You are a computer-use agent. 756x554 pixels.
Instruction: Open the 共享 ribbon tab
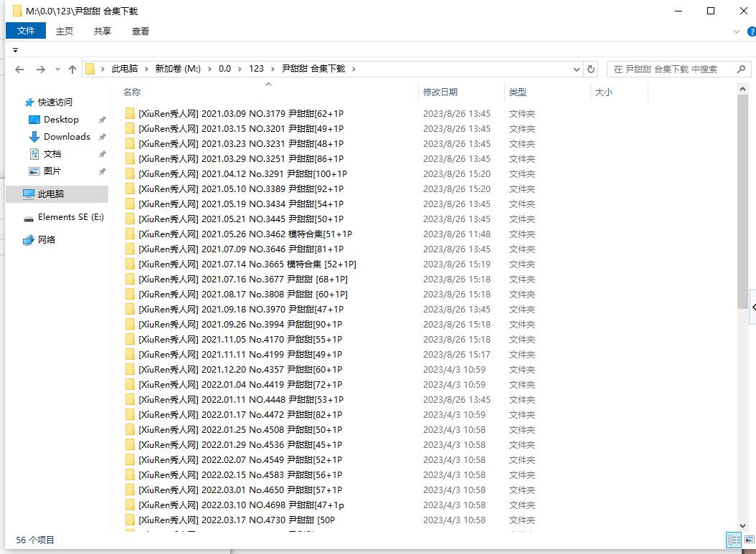[103, 32]
